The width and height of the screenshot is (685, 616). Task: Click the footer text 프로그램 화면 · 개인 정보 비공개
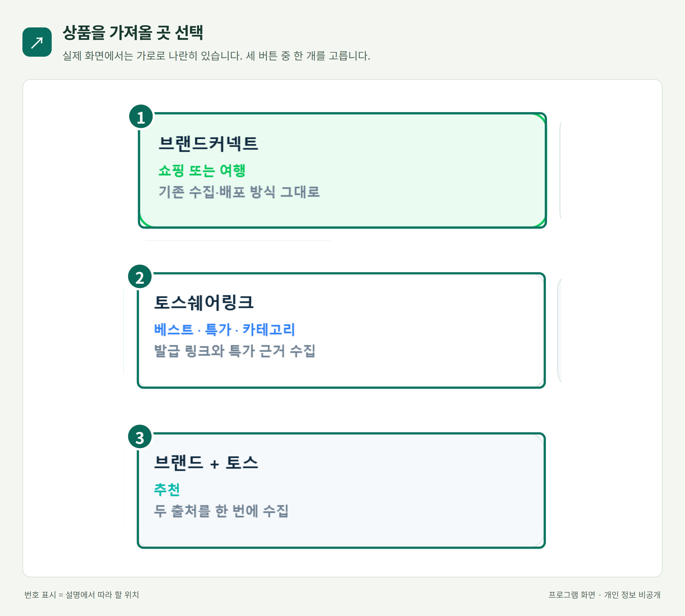coord(604,595)
